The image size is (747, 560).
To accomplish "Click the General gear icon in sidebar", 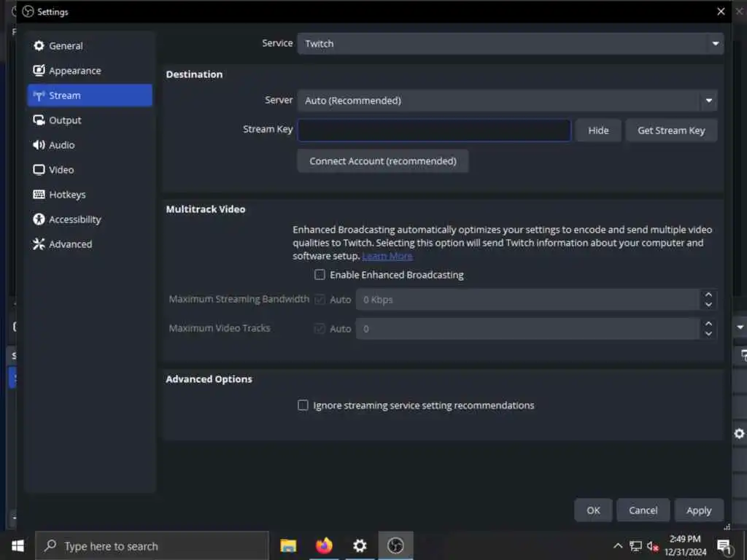I will (39, 46).
